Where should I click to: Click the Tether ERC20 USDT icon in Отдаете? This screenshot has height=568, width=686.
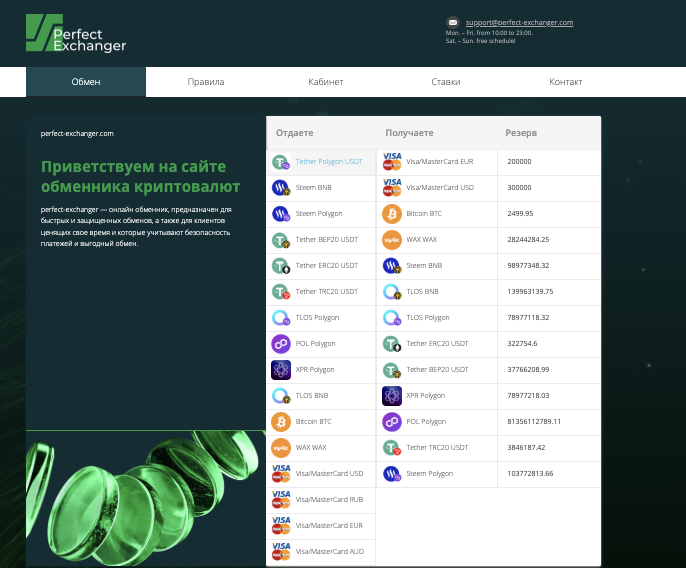tap(281, 266)
